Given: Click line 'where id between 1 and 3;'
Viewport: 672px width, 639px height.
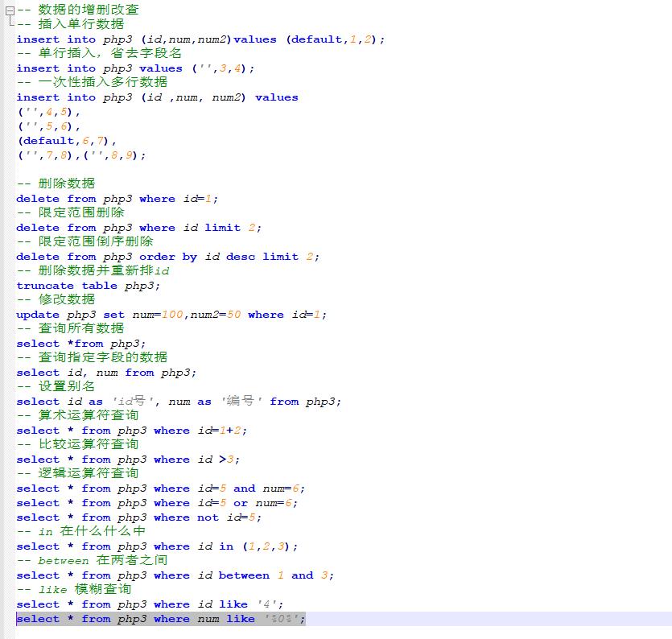Looking at the screenshot, I should (x=175, y=575).
